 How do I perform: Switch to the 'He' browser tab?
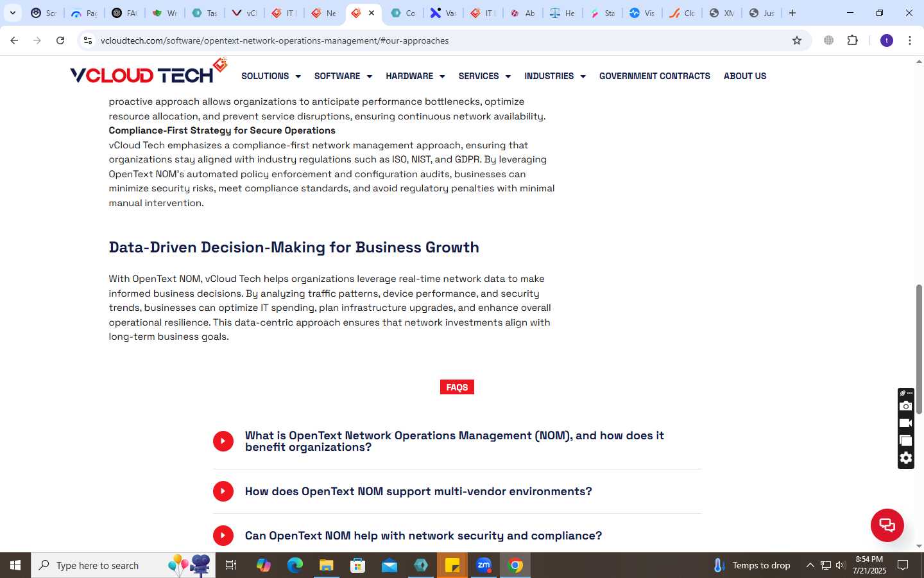coord(563,13)
